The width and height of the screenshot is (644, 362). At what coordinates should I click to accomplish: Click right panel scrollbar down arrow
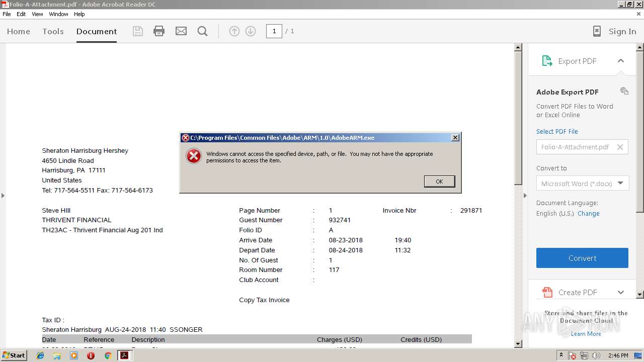pos(640,294)
